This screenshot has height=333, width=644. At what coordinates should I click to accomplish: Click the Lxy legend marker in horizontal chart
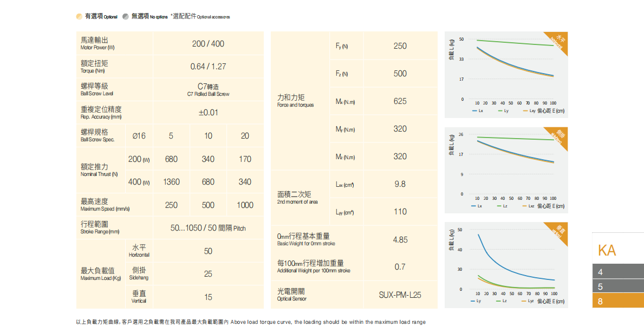pos(525,110)
